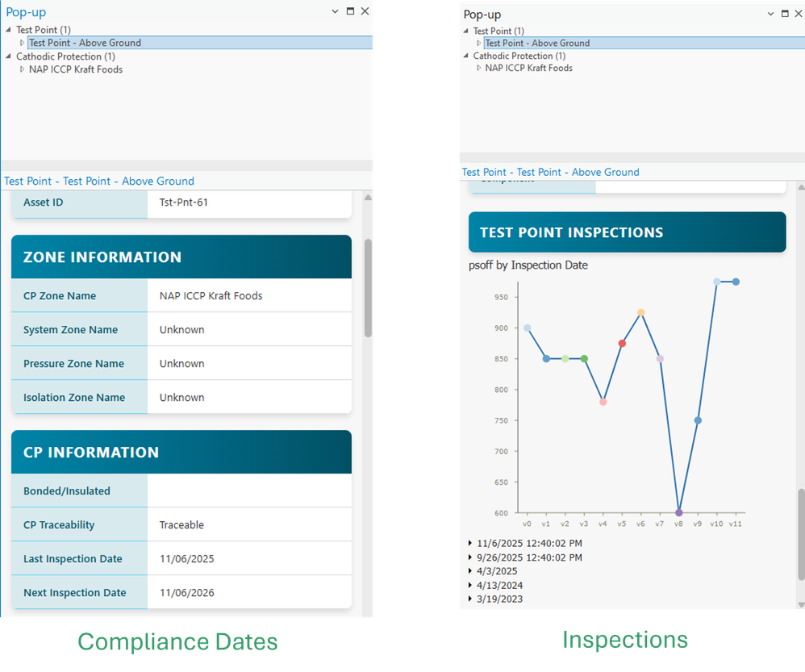This screenshot has height=672, width=805.
Task: Open the left Pop-up pane options chevron
Action: [x=335, y=11]
